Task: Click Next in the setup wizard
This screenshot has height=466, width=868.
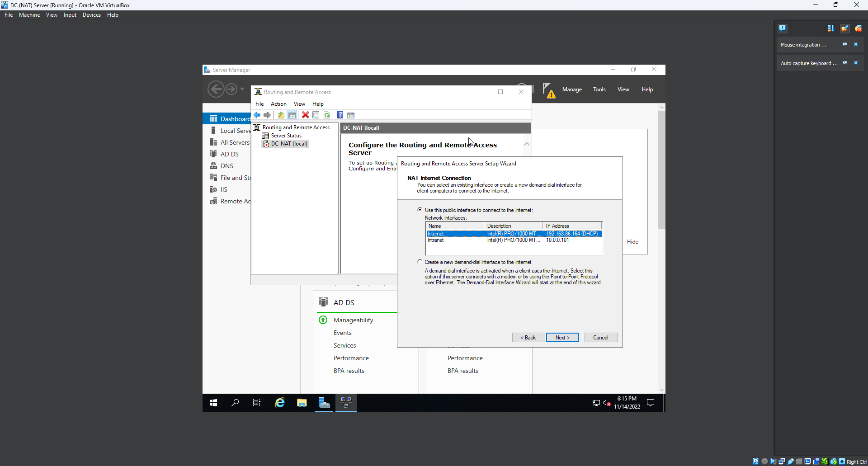Action: coord(562,338)
